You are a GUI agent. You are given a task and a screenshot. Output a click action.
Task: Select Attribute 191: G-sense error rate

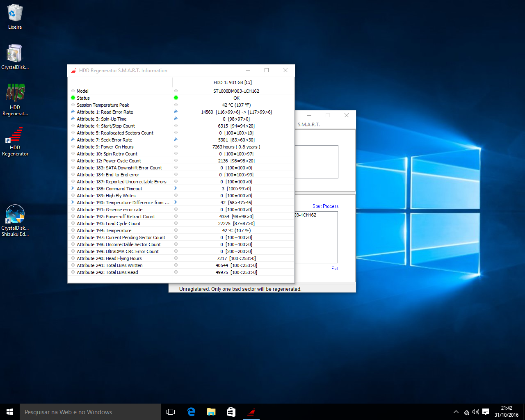[110, 210]
